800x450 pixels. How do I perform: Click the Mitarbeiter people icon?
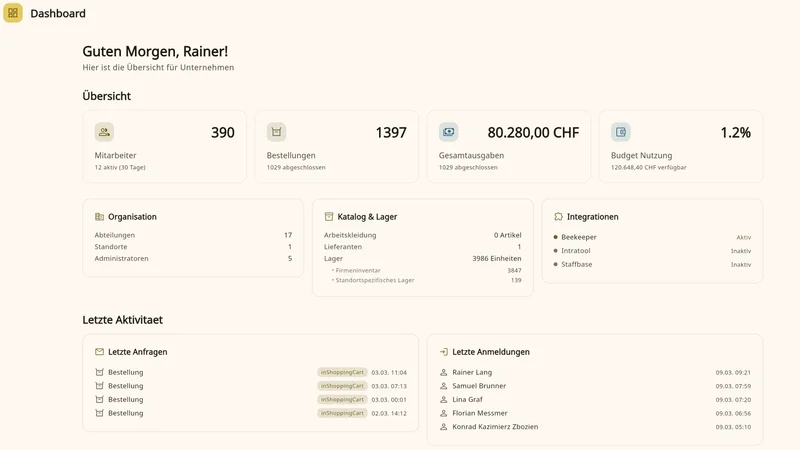104,132
